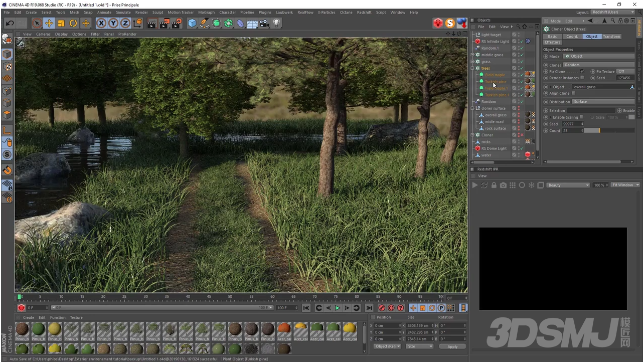Image resolution: width=644 pixels, height=363 pixels.
Task: Toggle the Z axis lock
Action: point(125,23)
